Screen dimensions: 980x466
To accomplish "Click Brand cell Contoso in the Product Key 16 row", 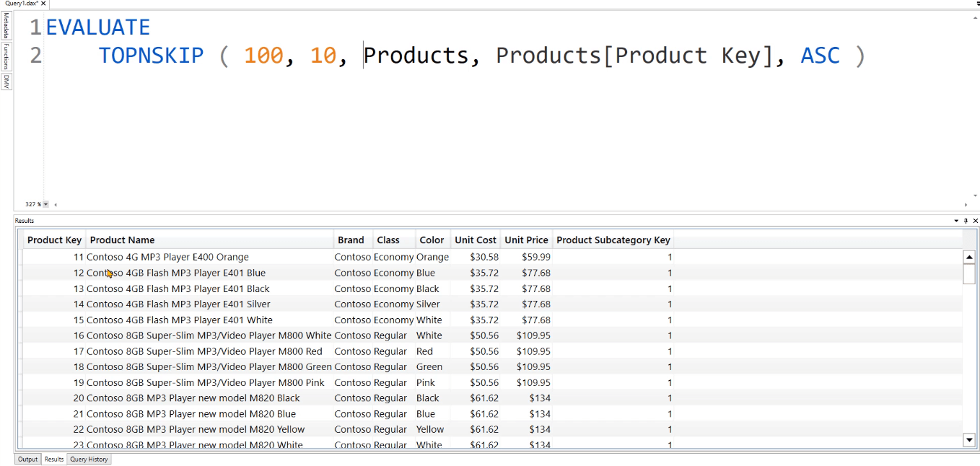I will [x=353, y=335].
